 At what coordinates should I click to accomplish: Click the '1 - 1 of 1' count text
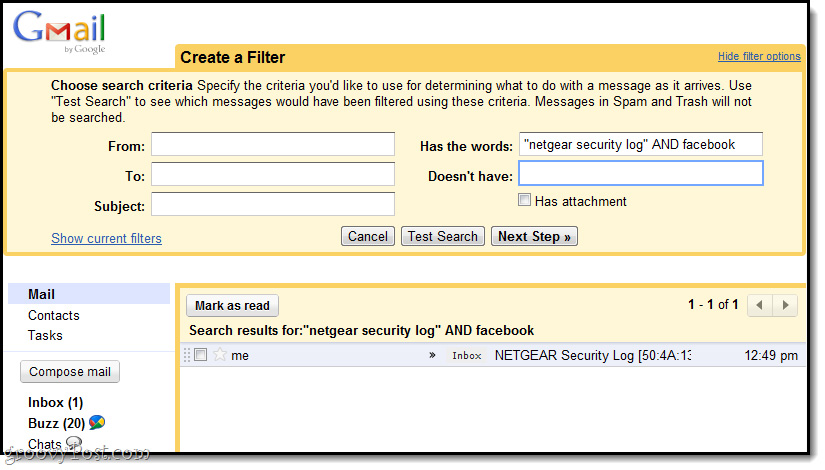click(x=713, y=304)
